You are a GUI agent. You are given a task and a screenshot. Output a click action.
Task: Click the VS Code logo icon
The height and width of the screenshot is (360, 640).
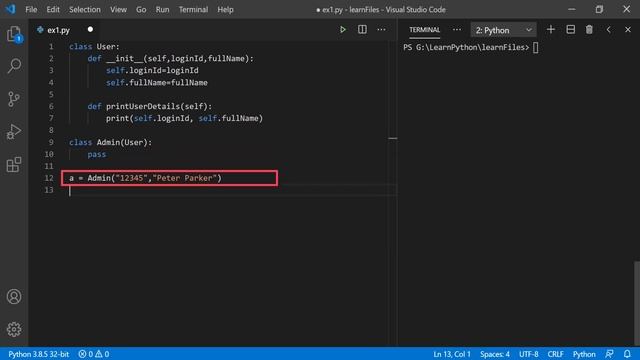10,9
